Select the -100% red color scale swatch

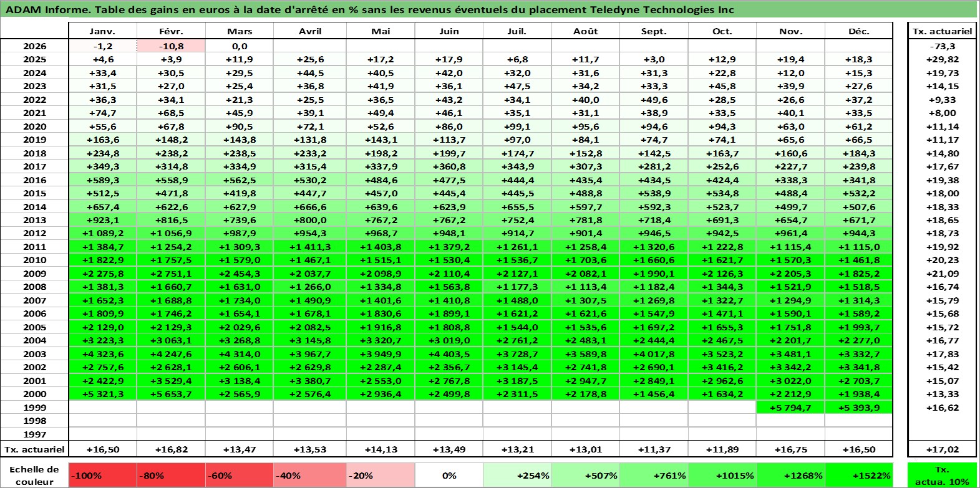(x=102, y=475)
